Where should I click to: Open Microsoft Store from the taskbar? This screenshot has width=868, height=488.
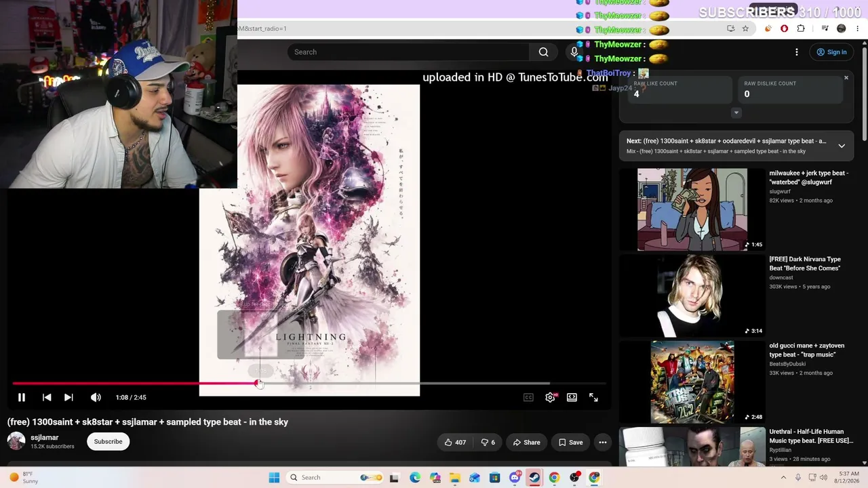494,478
